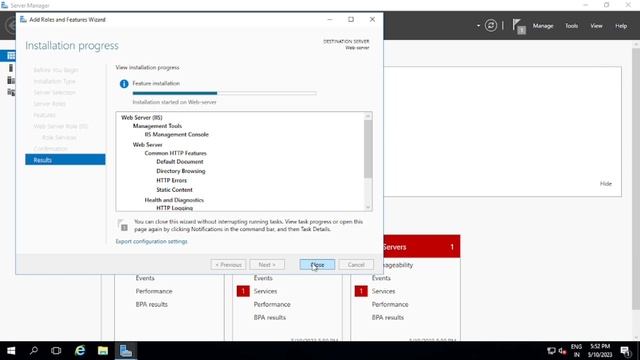Click scroll-down arrow of the feature list
The image size is (640, 360).
coord(368,207)
